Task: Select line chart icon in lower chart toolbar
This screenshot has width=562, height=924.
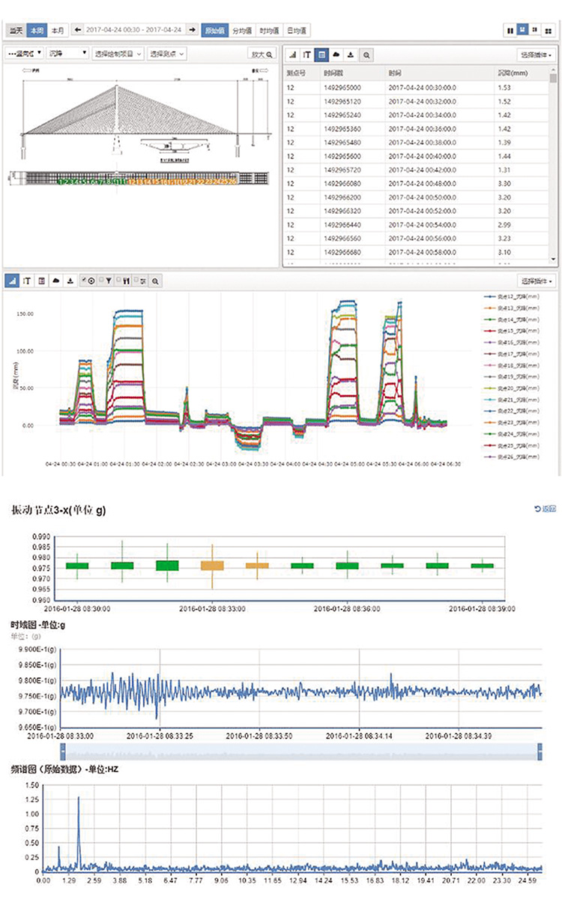Action: pos(12,280)
